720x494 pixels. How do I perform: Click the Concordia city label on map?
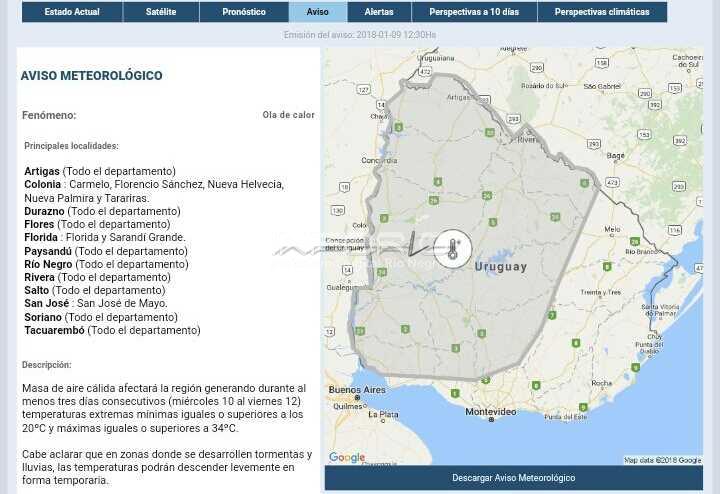379,160
